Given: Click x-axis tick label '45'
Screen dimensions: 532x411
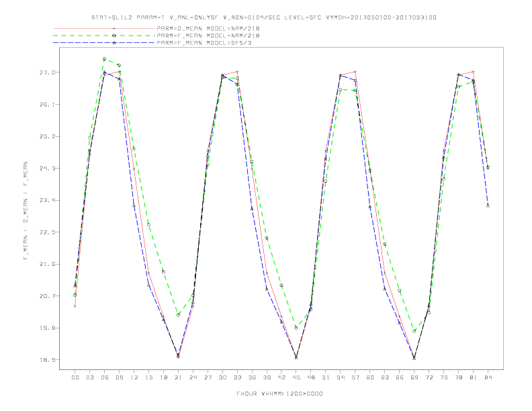Looking at the screenshot, I should click(296, 377).
